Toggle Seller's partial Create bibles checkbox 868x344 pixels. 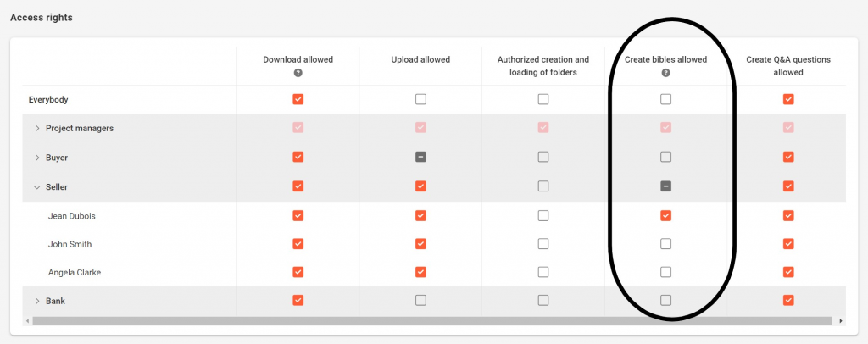tap(665, 186)
